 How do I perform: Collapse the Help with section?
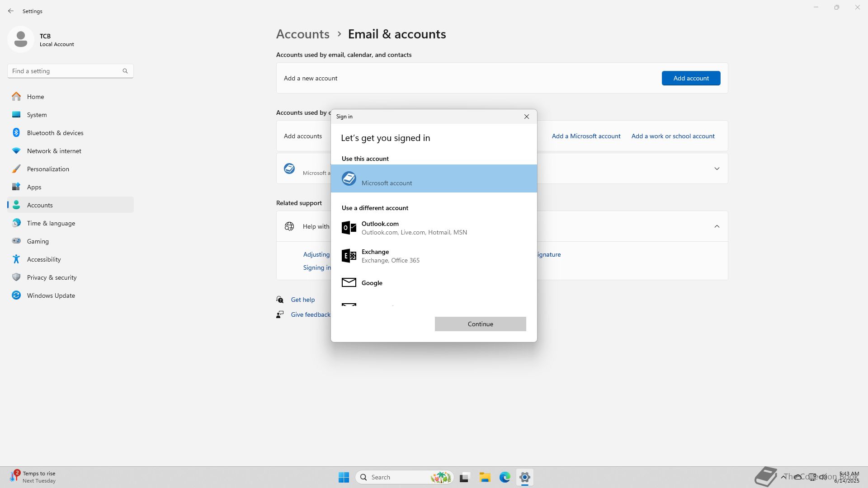[x=717, y=226]
